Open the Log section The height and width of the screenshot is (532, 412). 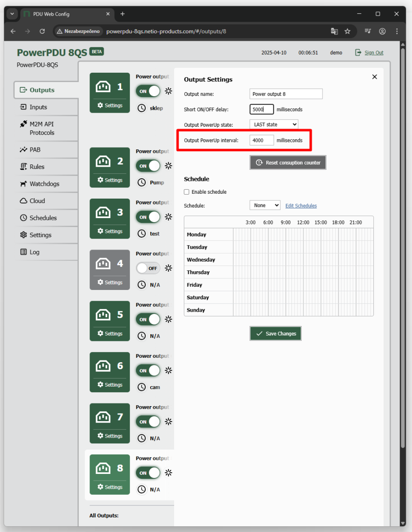46,252
